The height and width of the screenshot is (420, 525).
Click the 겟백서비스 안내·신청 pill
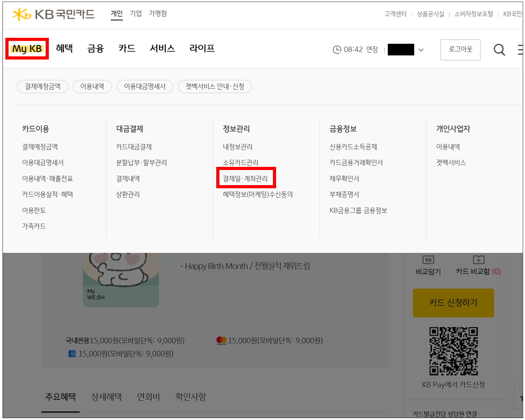(215, 87)
